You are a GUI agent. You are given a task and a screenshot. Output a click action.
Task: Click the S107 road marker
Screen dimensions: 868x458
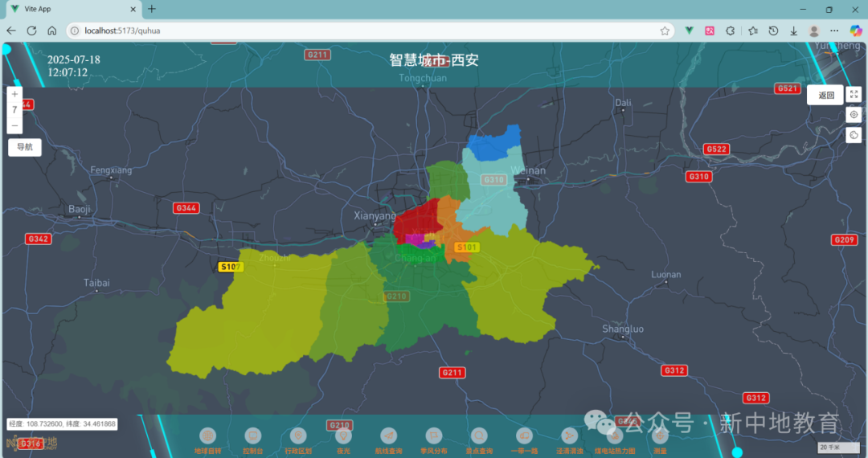pos(231,267)
